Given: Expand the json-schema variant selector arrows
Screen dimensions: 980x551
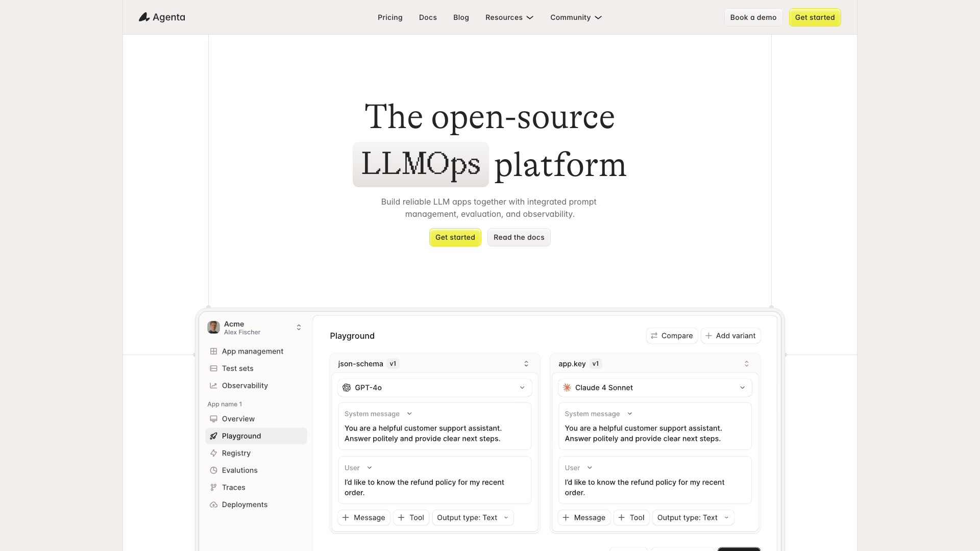Looking at the screenshot, I should [x=526, y=364].
